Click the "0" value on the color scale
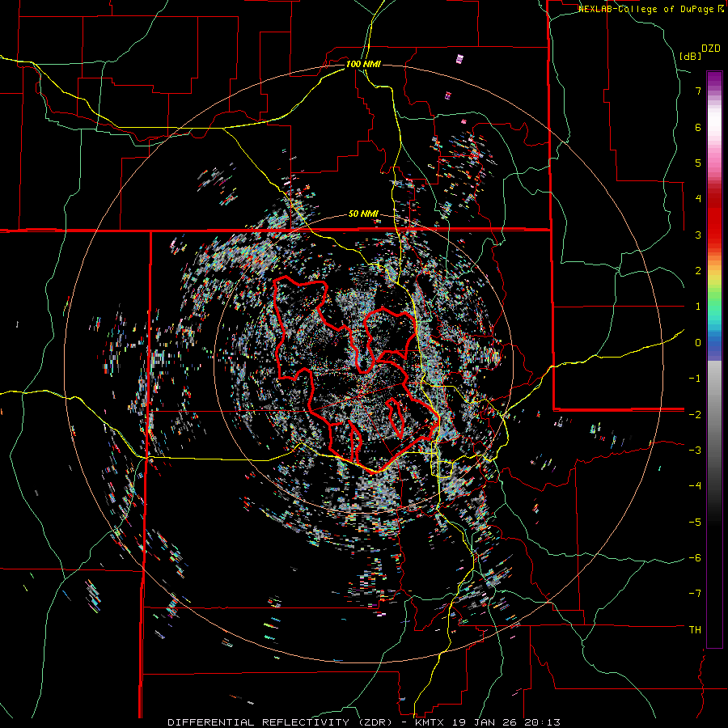Screen dimensions: 728x728 pyautogui.click(x=698, y=342)
